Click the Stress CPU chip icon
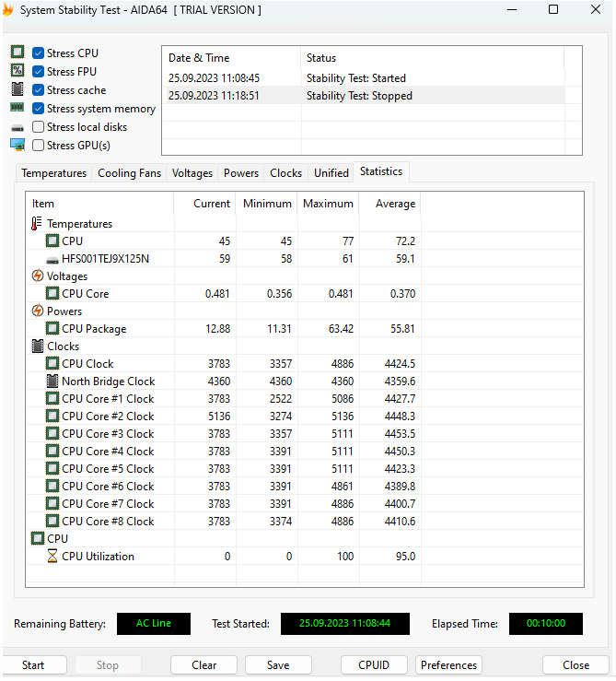The image size is (616, 681). coord(17,53)
